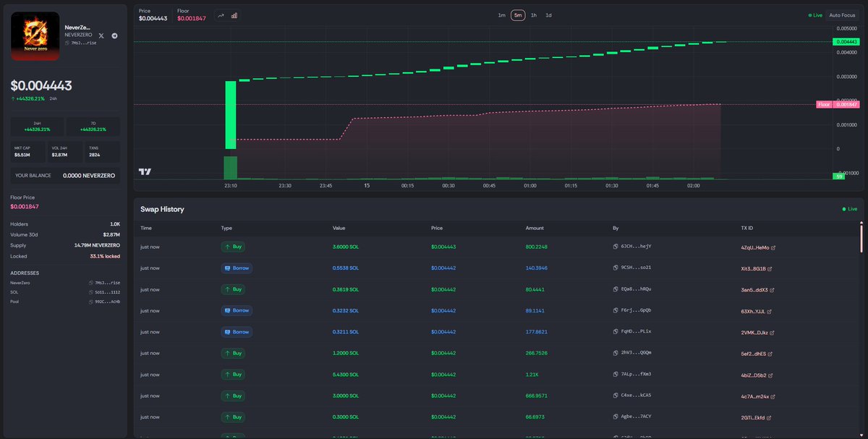
Task: Copy the 7MsJ...rise token address under the name
Action: [x=67, y=43]
